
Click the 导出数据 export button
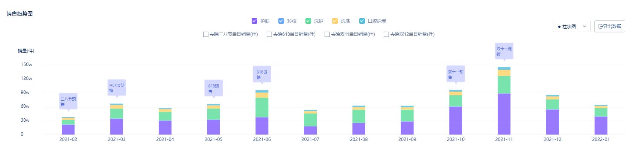point(609,26)
